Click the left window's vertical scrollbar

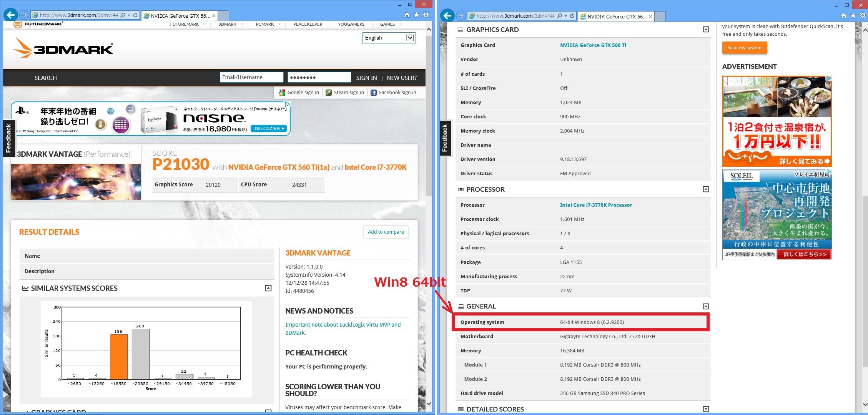(429, 115)
